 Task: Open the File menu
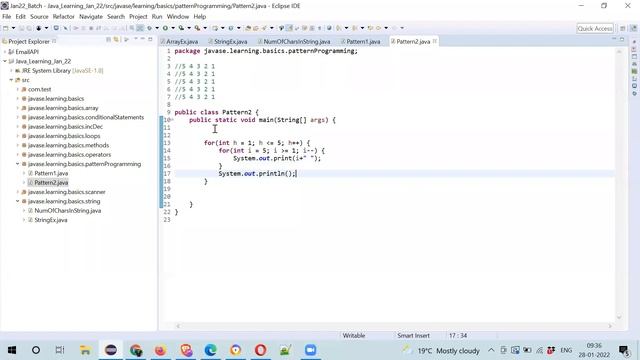pos(7,17)
